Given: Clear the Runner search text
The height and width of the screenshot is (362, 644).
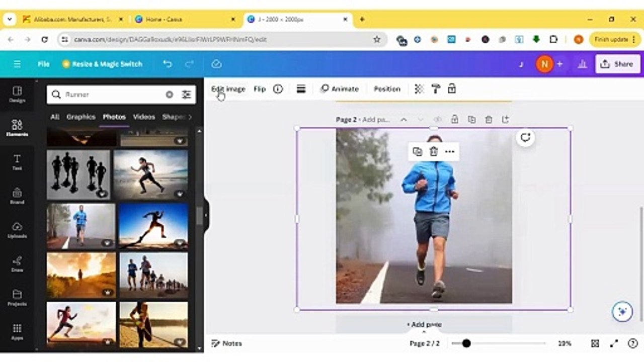Looking at the screenshot, I should click(x=170, y=95).
